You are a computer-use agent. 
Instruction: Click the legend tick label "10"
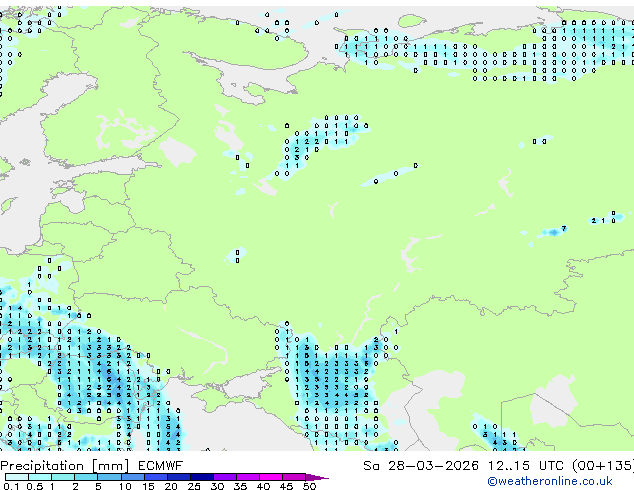(x=125, y=486)
